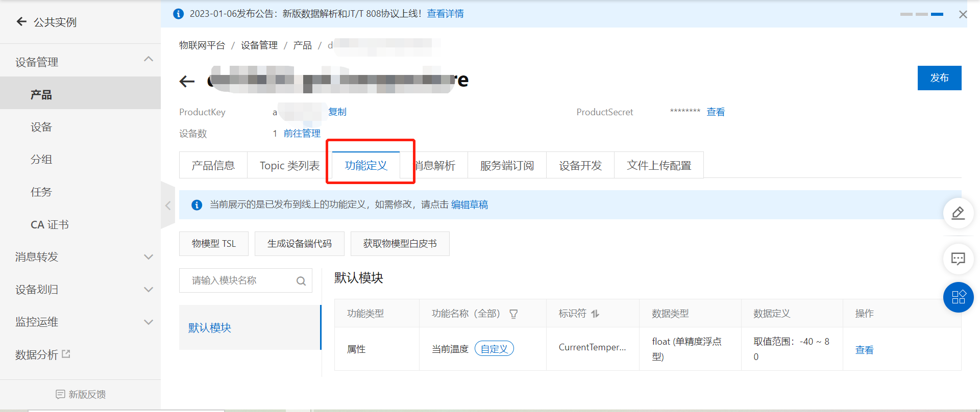Screen dimensions: 980x412
Task: Click the 新版反馈 link at sidebar bottom
Action: tap(81, 394)
